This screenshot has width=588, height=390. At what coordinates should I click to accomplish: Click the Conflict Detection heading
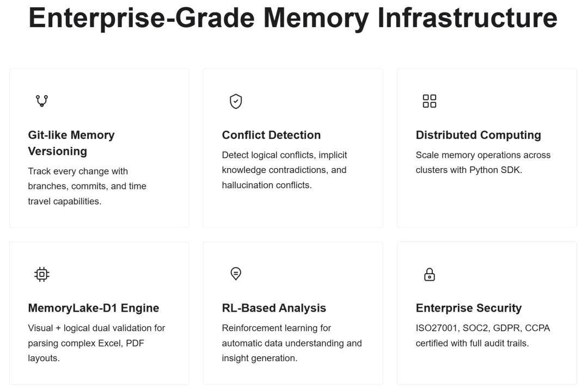click(271, 135)
